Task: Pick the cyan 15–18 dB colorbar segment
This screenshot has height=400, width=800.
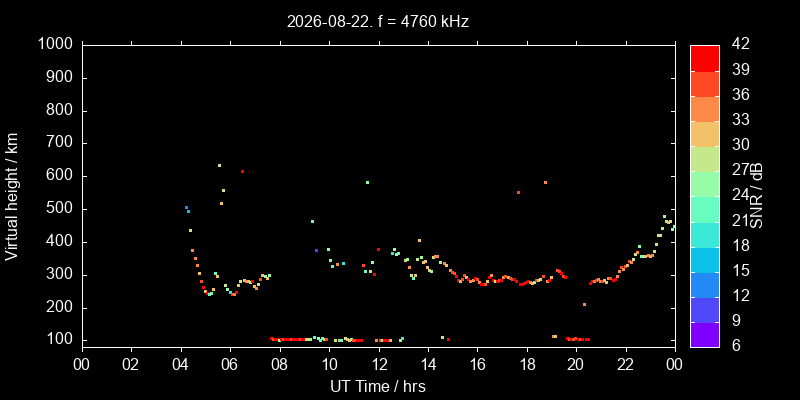Action: click(705, 259)
